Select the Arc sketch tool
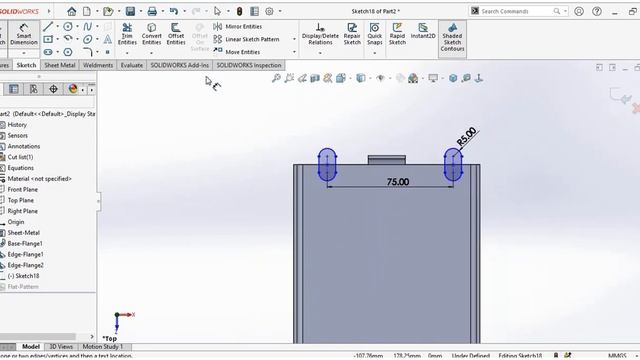The height and width of the screenshot is (360, 640). pos(68,39)
